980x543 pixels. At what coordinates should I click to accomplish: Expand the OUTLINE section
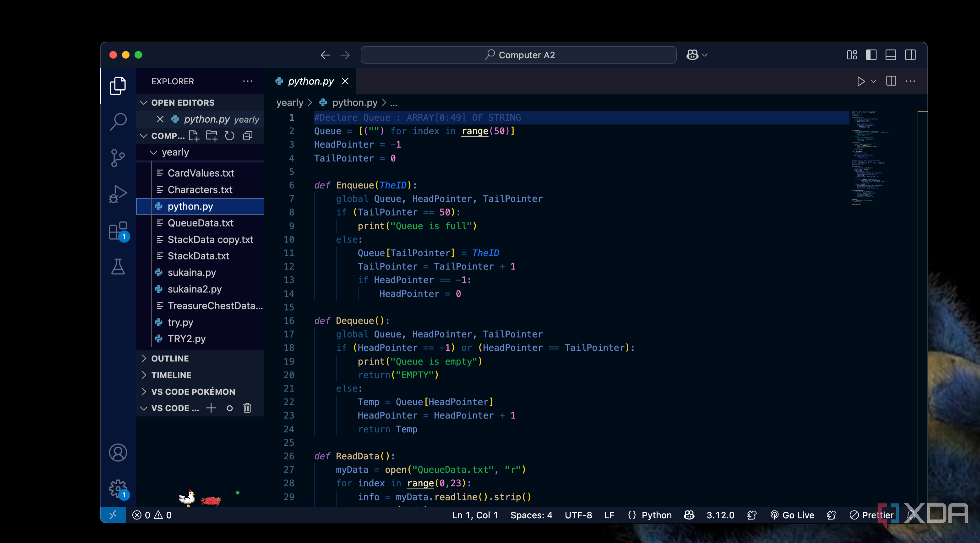(x=170, y=358)
